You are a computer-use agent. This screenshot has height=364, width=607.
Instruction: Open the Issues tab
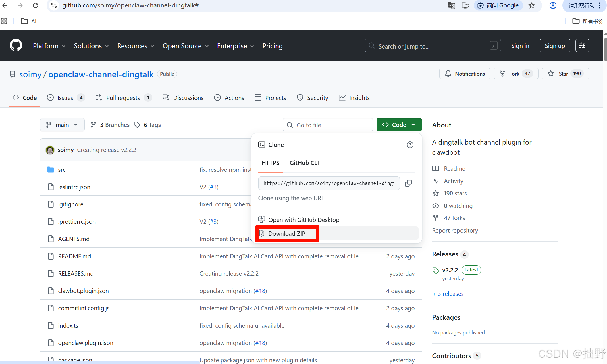coord(65,98)
